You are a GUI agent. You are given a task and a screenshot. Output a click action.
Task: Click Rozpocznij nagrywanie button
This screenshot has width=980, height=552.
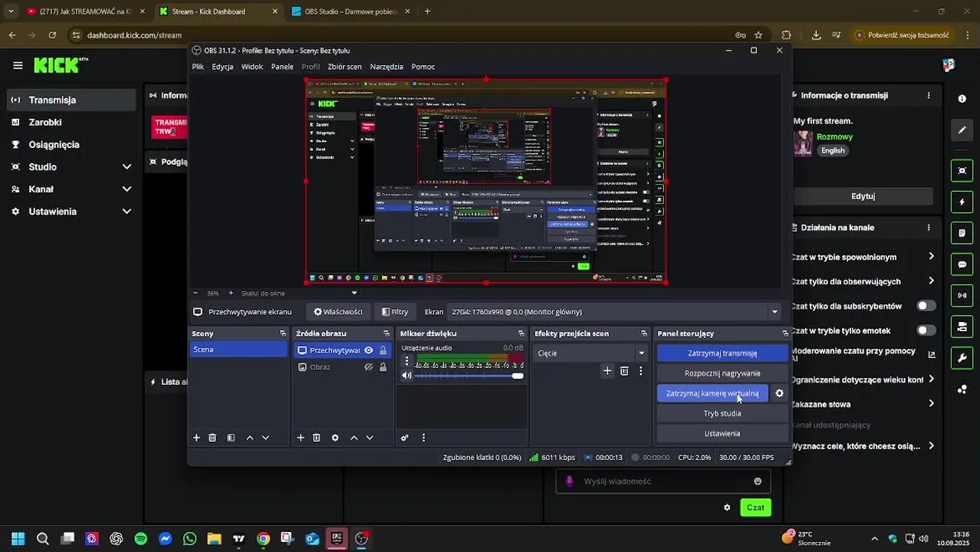pos(722,373)
